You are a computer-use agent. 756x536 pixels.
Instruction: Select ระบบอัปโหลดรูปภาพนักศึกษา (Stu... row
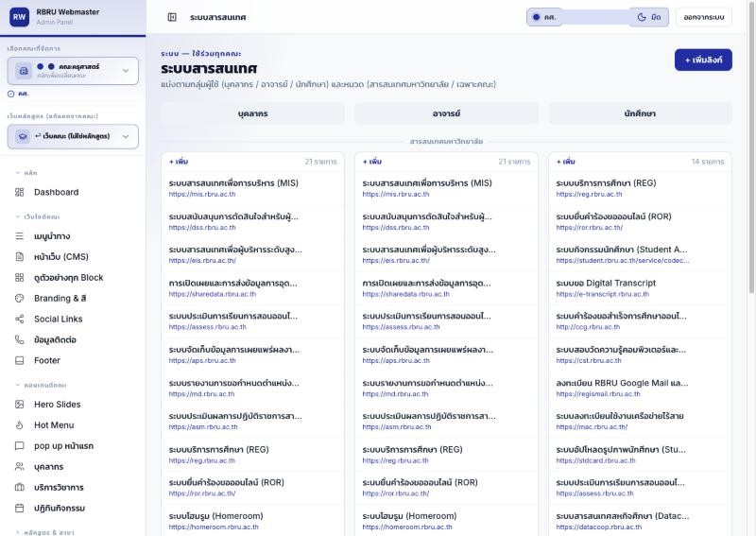coord(640,455)
